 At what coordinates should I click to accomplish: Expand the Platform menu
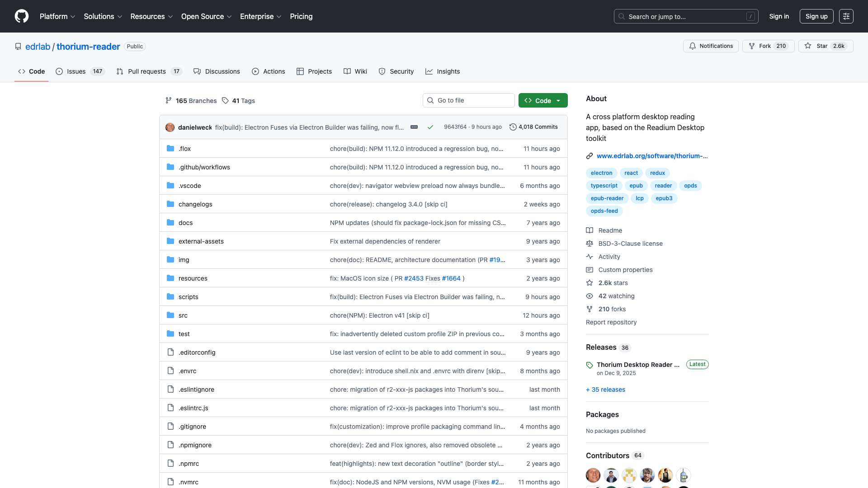click(57, 16)
